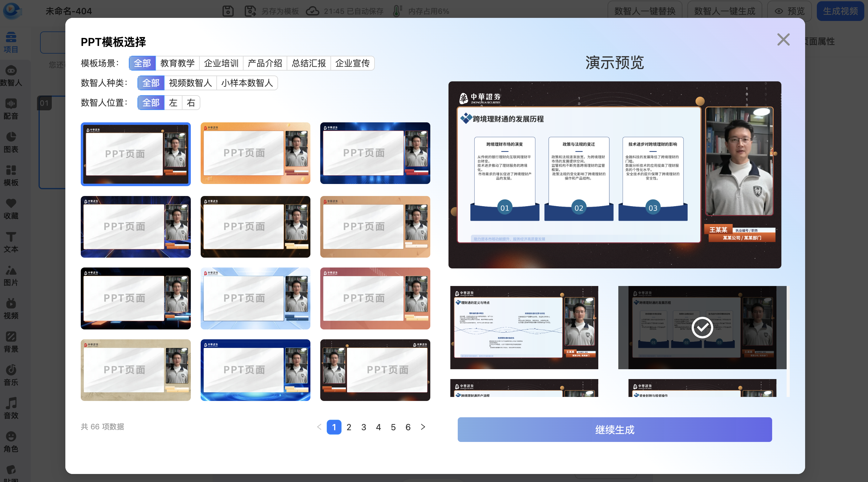Filter 数智人位置 to 右
This screenshot has height=482, width=868.
(x=191, y=102)
